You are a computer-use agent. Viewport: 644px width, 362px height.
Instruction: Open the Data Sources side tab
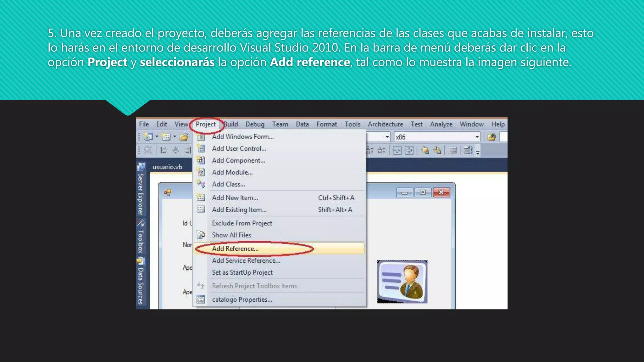[x=141, y=281]
